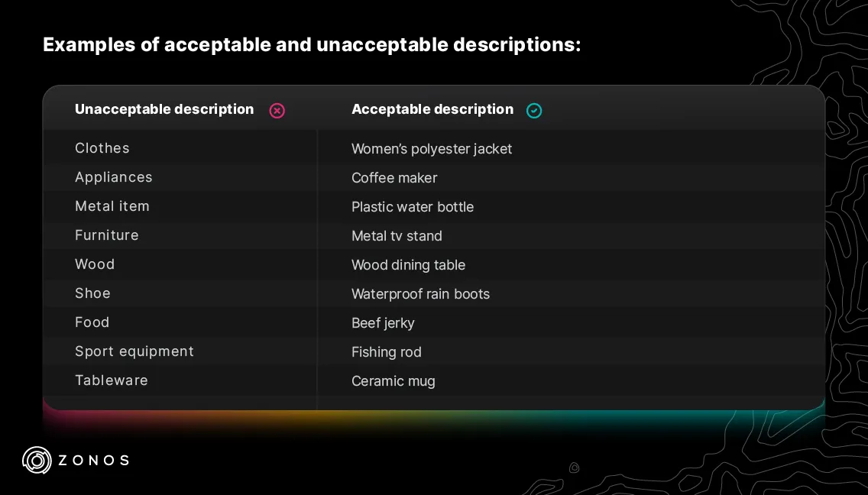Select the Ceramic mug entry
868x495 pixels.
coord(394,381)
